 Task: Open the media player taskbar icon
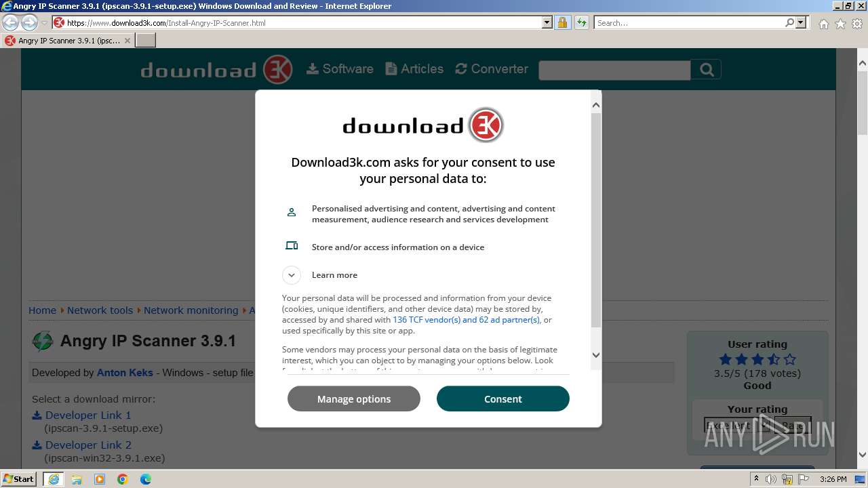100,479
